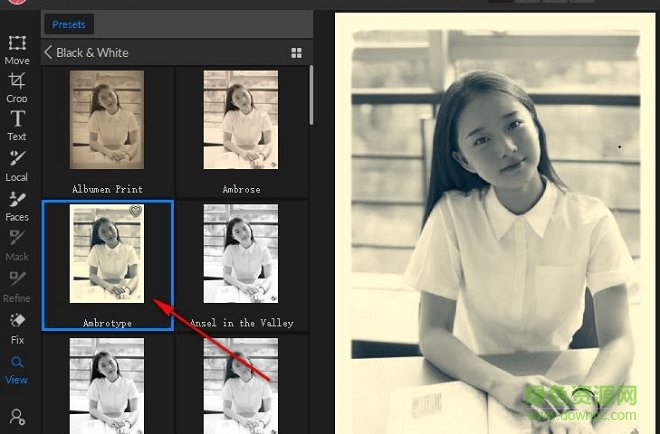Go back from Black & White category
Image resolution: width=660 pixels, height=434 pixels.
coord(48,53)
